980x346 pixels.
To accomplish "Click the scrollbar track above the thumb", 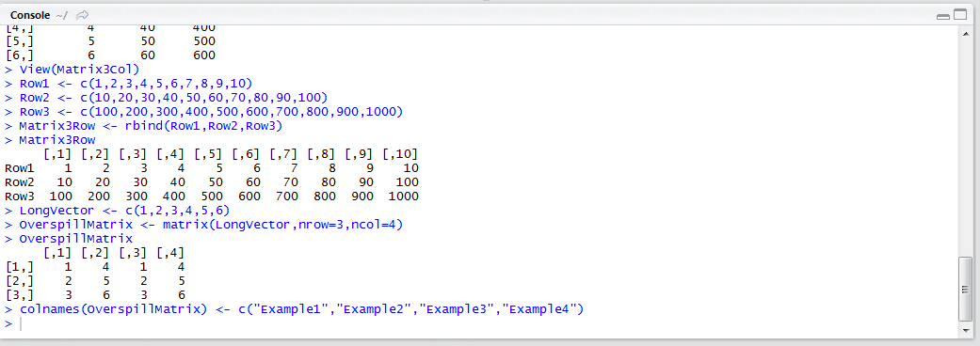I will (964, 148).
